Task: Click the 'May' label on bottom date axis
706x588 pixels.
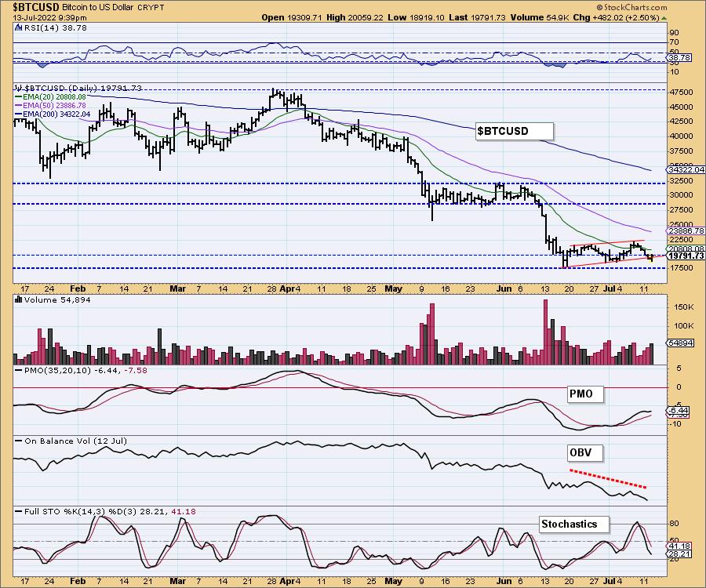Action: point(394,581)
